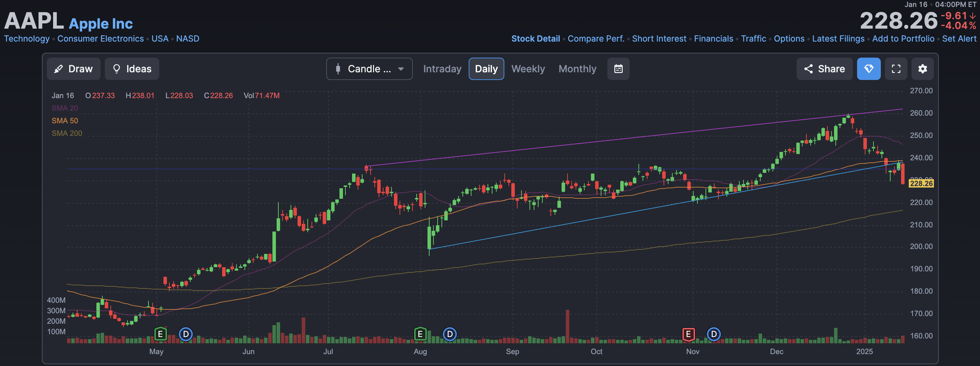This screenshot has width=980, height=366.
Task: Click the August green earnings E marker
Action: pyautogui.click(x=420, y=334)
